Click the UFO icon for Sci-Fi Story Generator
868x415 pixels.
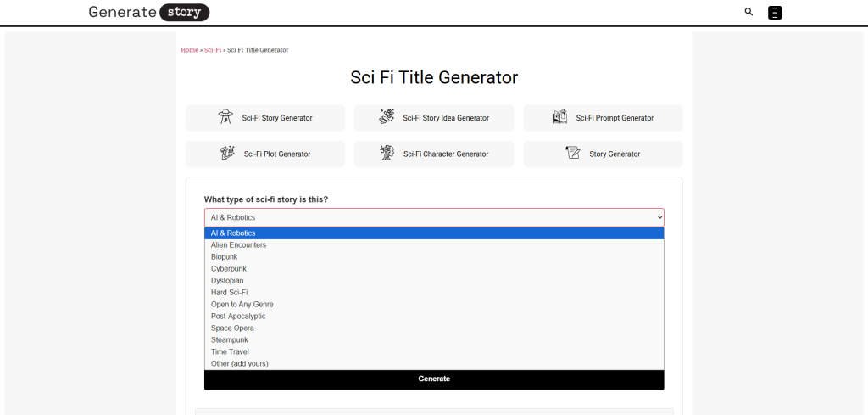click(225, 117)
